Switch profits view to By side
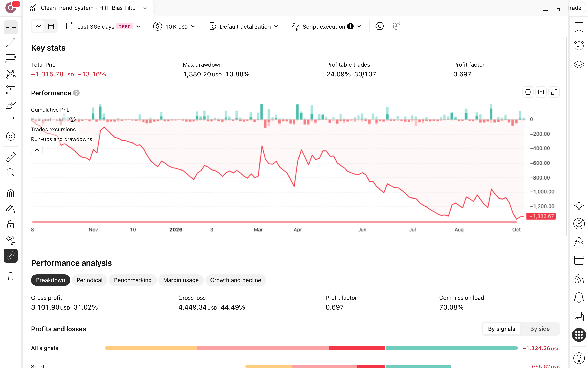Image resolution: width=588 pixels, height=368 pixels. tap(540, 329)
